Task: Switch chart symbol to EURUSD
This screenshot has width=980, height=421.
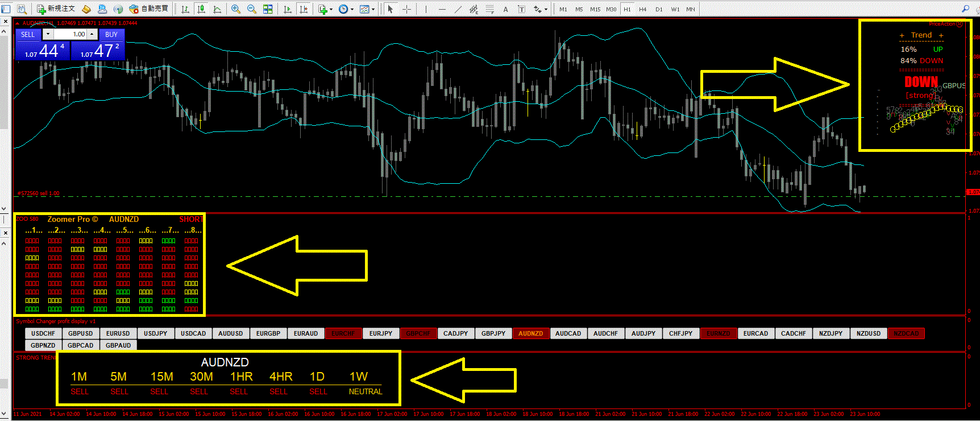Action: pos(118,333)
